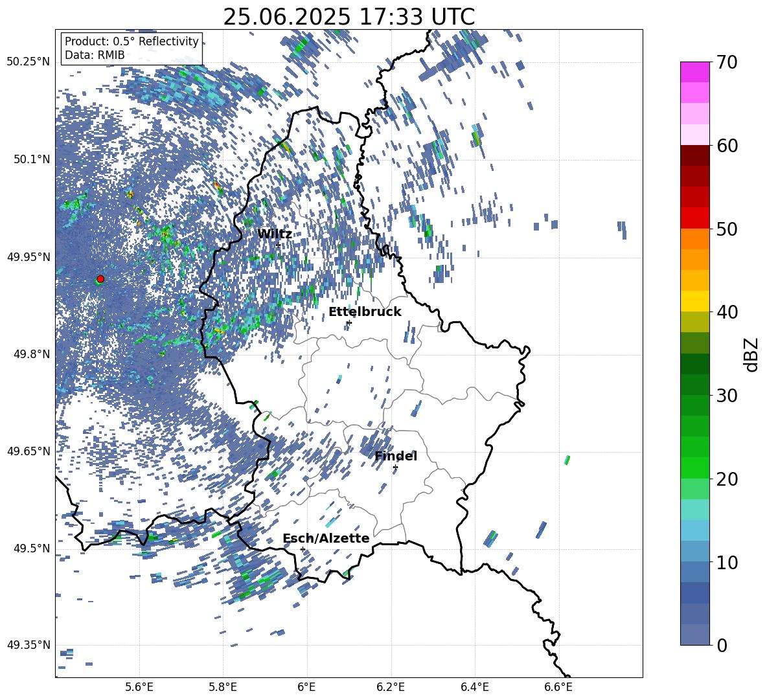The image size is (767, 700).
Task: Click the 70 colorbar tick value
Action: (x=727, y=62)
